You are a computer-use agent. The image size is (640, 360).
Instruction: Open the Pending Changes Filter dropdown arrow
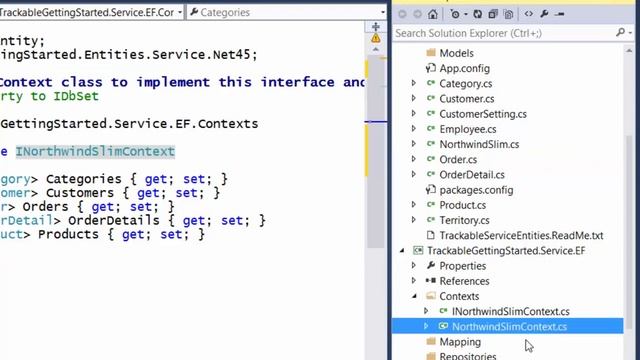point(465,14)
